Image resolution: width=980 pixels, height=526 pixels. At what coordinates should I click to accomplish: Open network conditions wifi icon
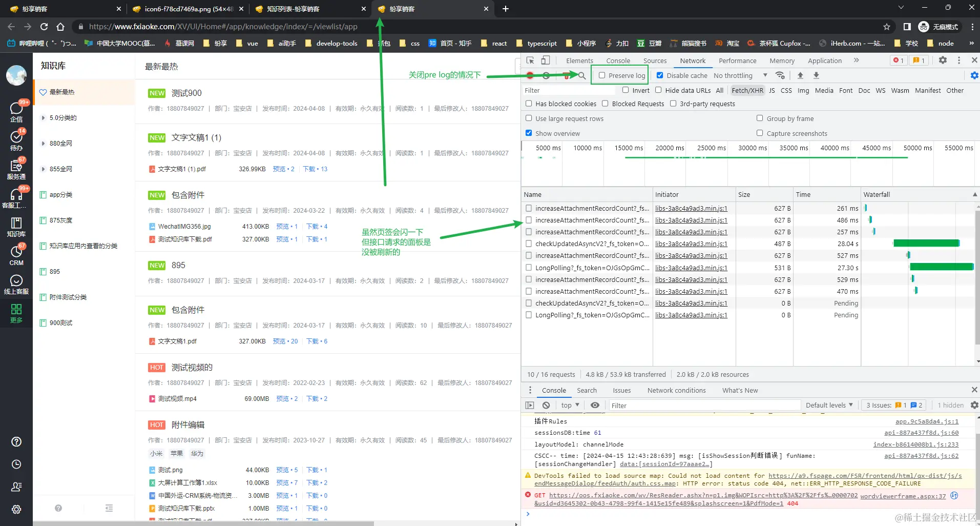coord(780,75)
